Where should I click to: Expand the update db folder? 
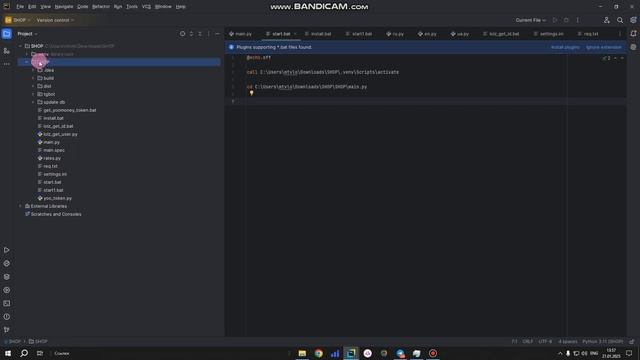[x=33, y=102]
